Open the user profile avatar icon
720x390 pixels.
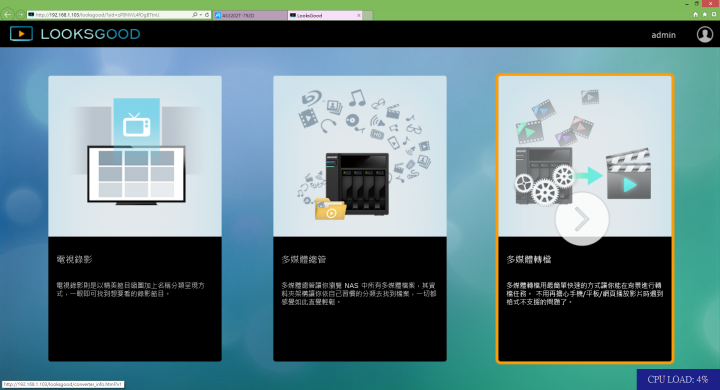705,34
